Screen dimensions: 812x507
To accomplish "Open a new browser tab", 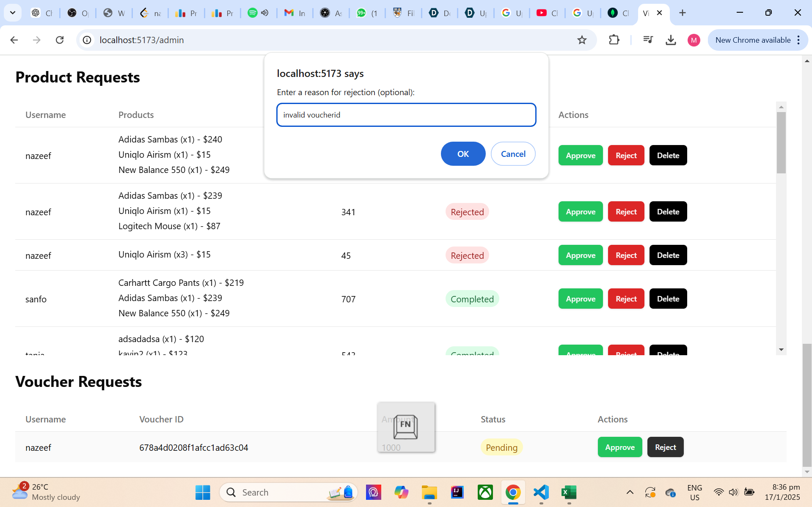I will pos(682,13).
